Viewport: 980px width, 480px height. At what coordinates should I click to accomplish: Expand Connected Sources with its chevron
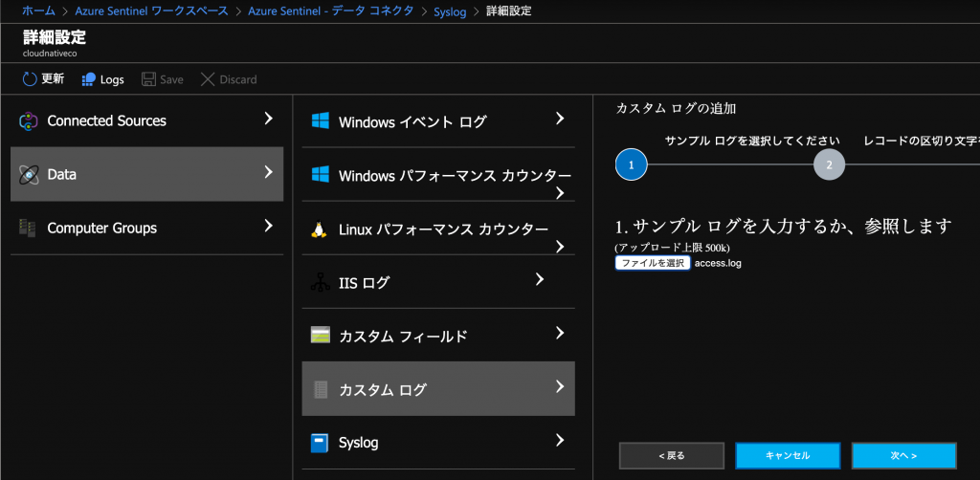point(269,118)
